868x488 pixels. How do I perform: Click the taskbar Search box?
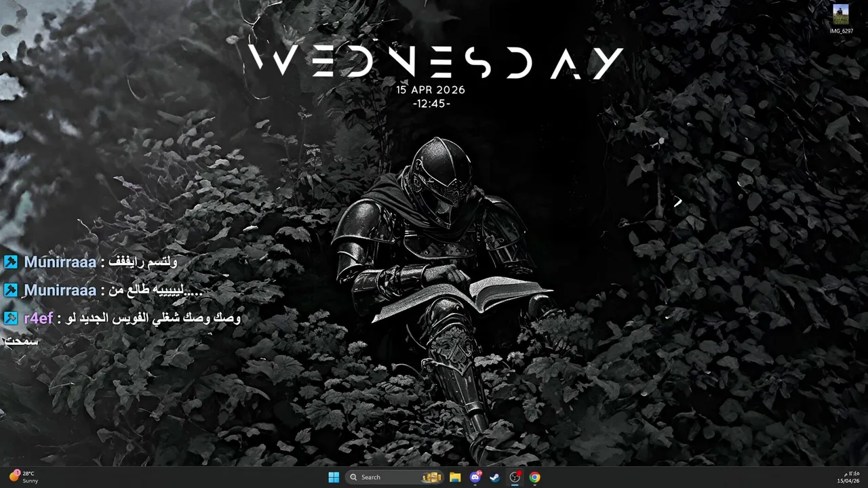point(394,477)
